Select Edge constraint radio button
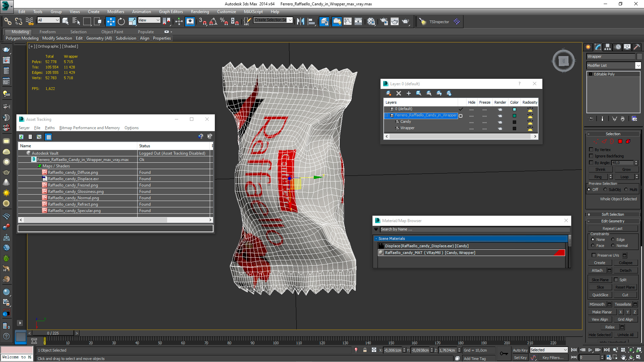 coord(613,240)
